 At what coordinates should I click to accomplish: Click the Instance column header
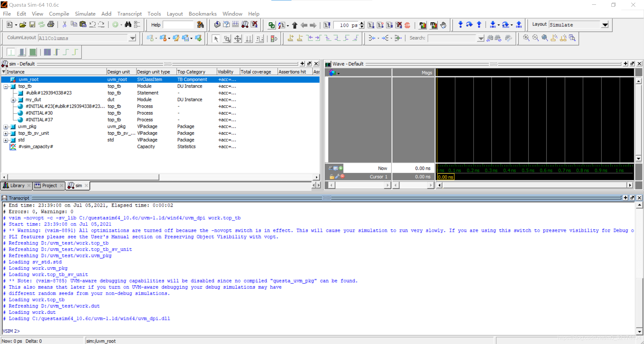point(56,72)
